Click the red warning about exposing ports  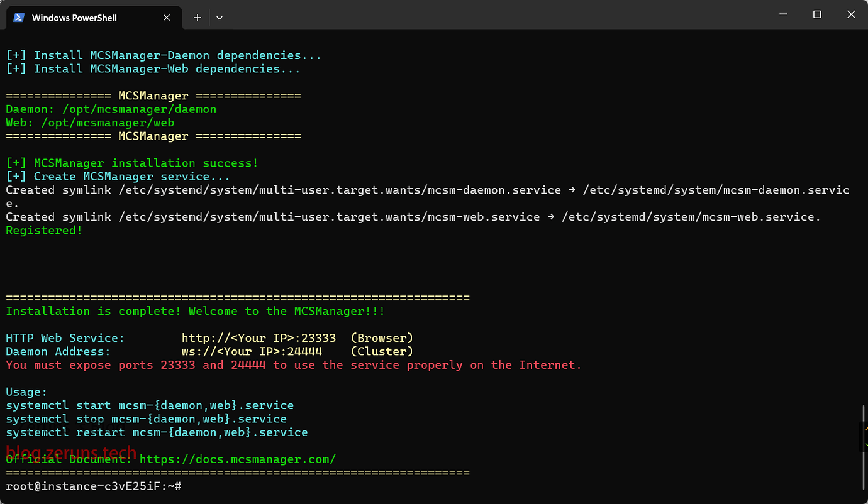point(292,364)
